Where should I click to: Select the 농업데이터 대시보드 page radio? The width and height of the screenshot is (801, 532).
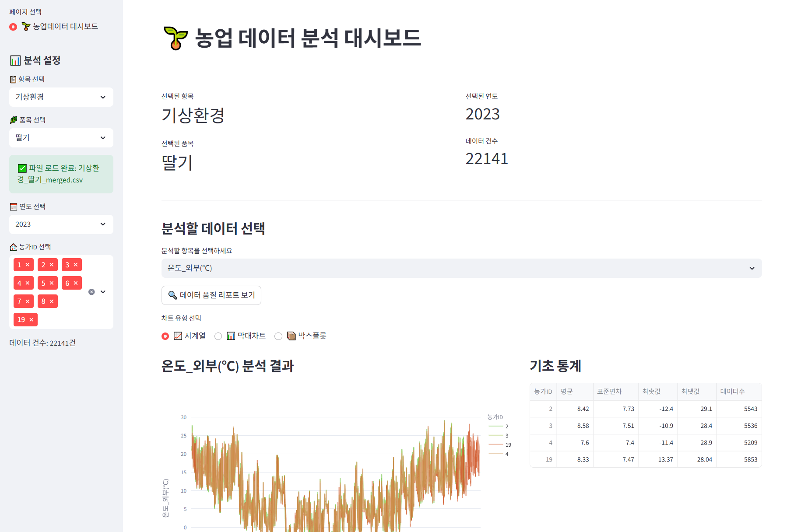coord(13,27)
